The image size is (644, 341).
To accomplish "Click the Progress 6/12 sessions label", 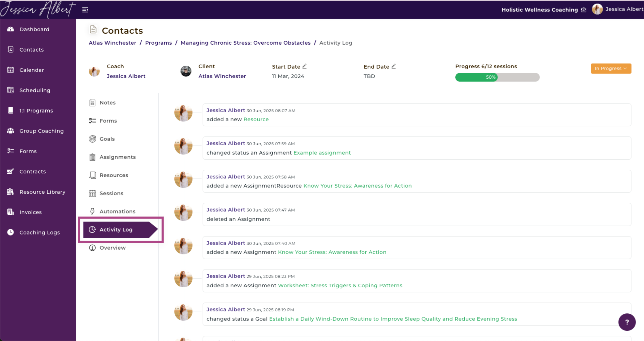I will click(486, 66).
